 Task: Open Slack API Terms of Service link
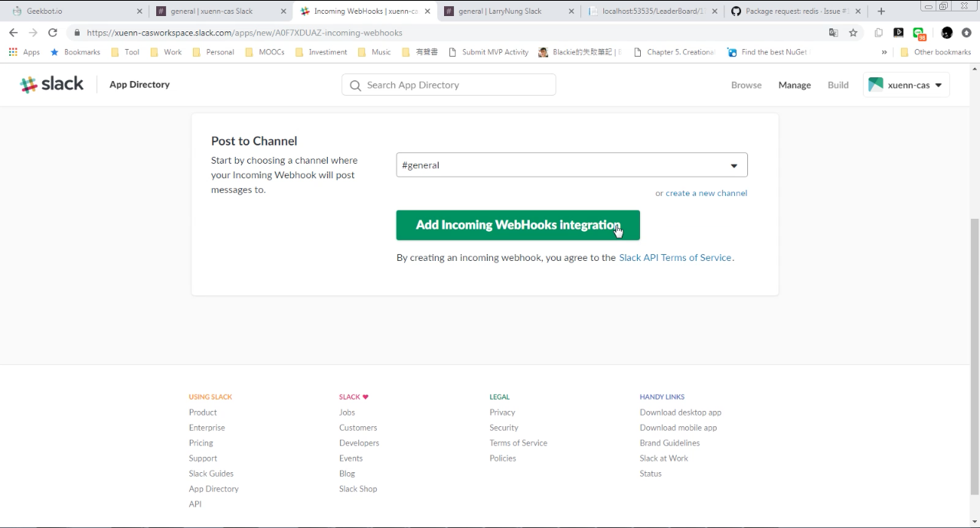point(675,258)
